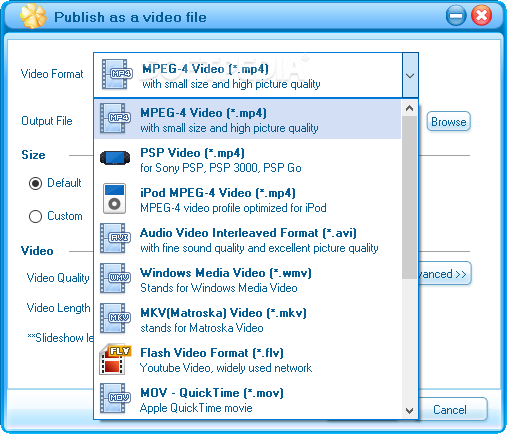Image resolution: width=507 pixels, height=434 pixels.
Task: Click the "Output File" label
Action: (x=47, y=121)
